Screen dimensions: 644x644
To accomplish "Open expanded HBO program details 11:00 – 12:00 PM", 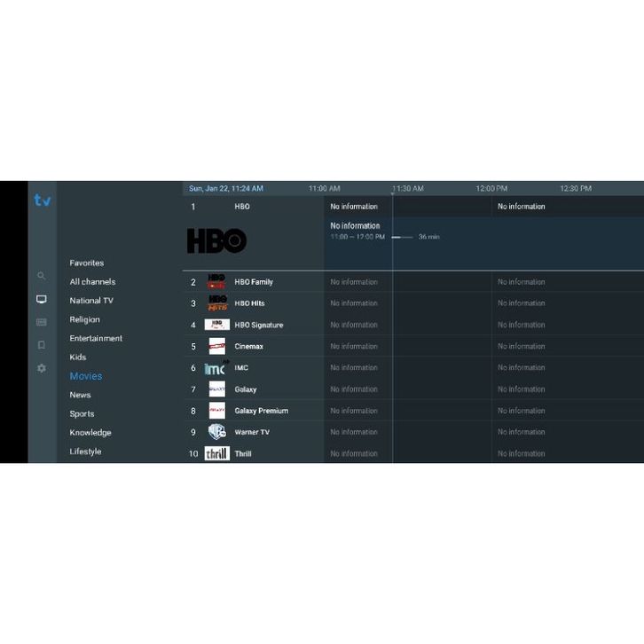I will pyautogui.click(x=483, y=244).
